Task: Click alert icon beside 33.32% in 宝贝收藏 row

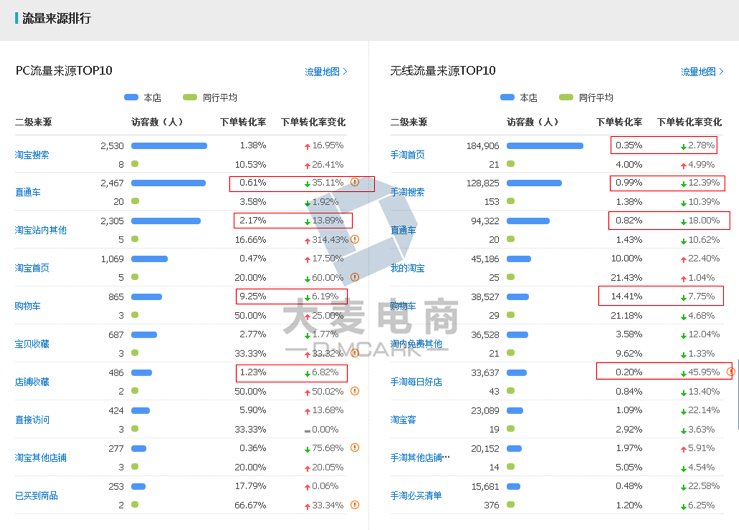Action: (354, 352)
